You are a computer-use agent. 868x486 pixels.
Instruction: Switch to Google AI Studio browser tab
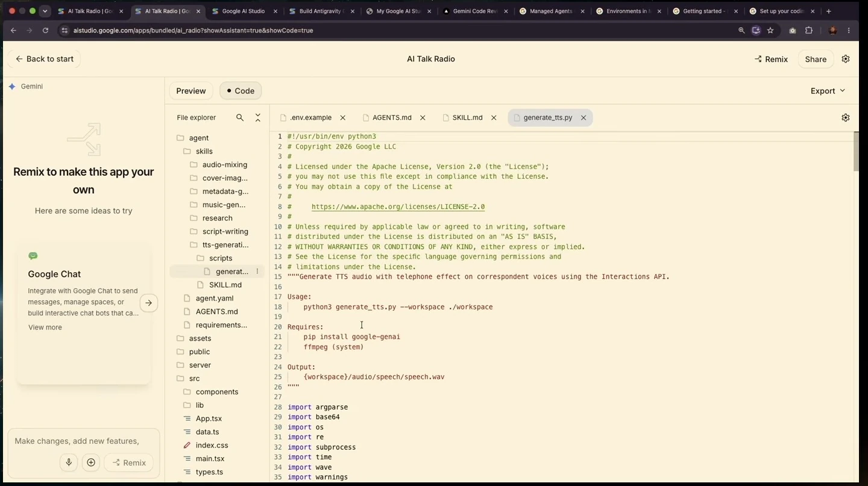[x=243, y=11]
